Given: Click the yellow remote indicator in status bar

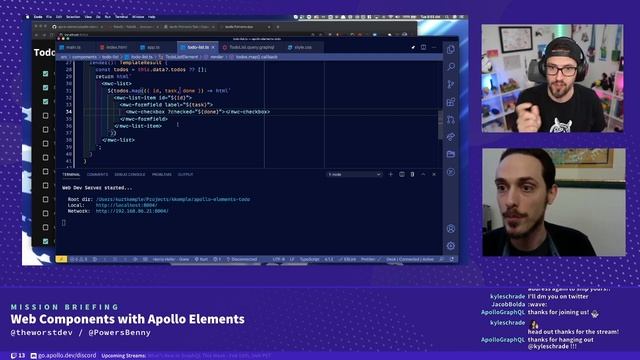Looking at the screenshot, I should coord(61,259).
